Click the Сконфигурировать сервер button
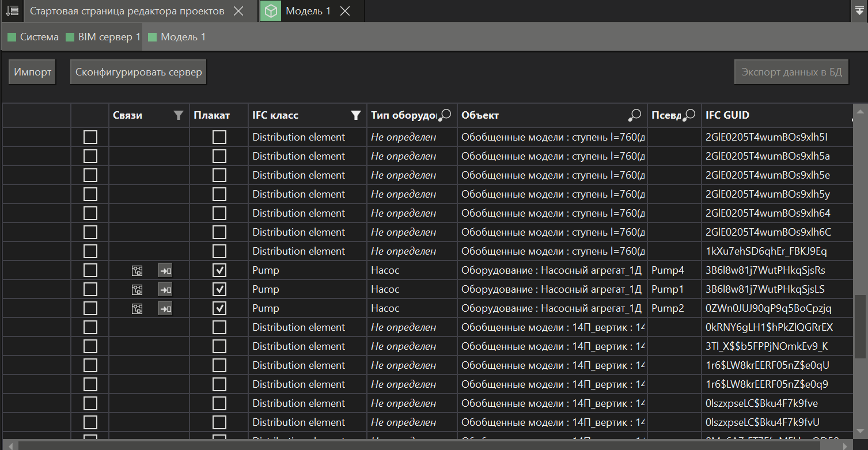The height and width of the screenshot is (450, 868). coord(138,73)
